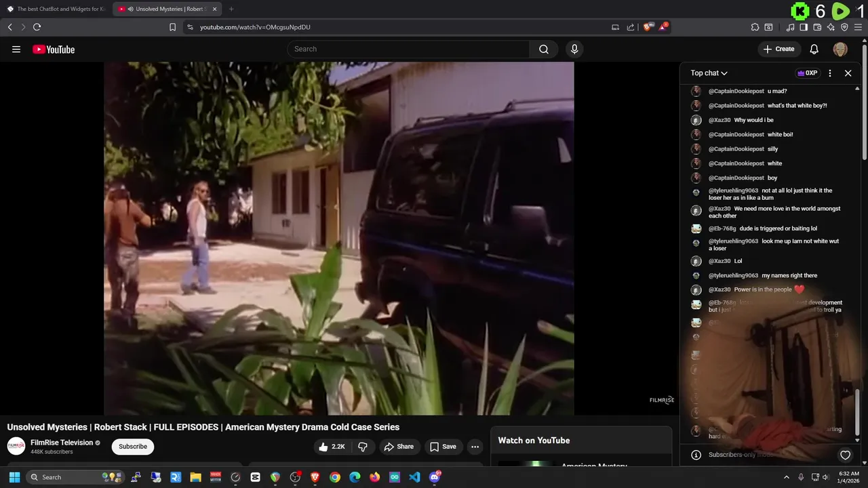Open the clock showing 6:32 AM
This screenshot has height=488, width=868.
pyautogui.click(x=849, y=477)
